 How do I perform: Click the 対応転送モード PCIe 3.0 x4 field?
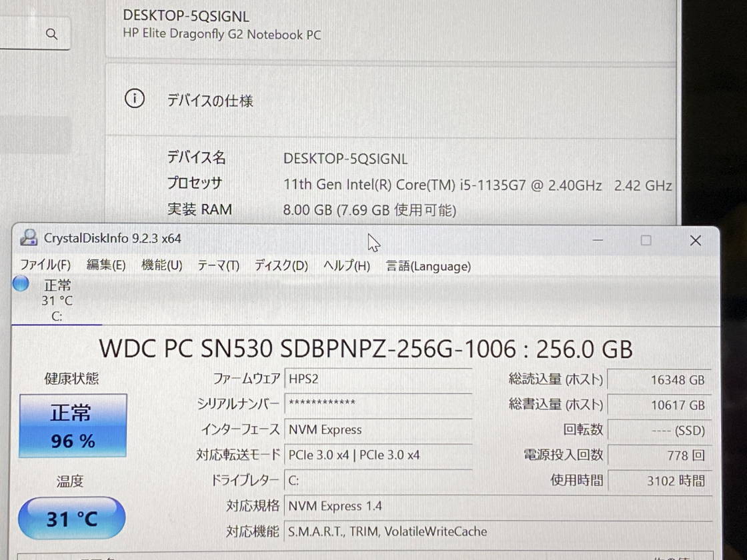click(378, 455)
